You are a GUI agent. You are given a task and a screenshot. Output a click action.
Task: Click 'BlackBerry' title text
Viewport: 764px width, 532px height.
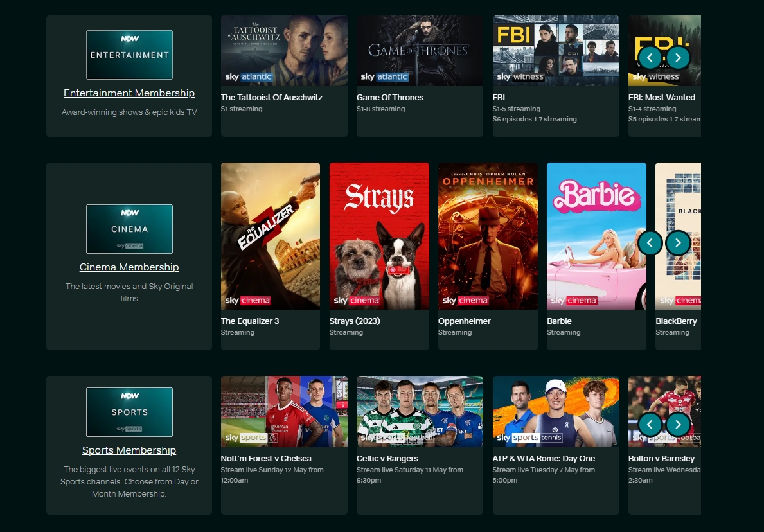pos(677,321)
